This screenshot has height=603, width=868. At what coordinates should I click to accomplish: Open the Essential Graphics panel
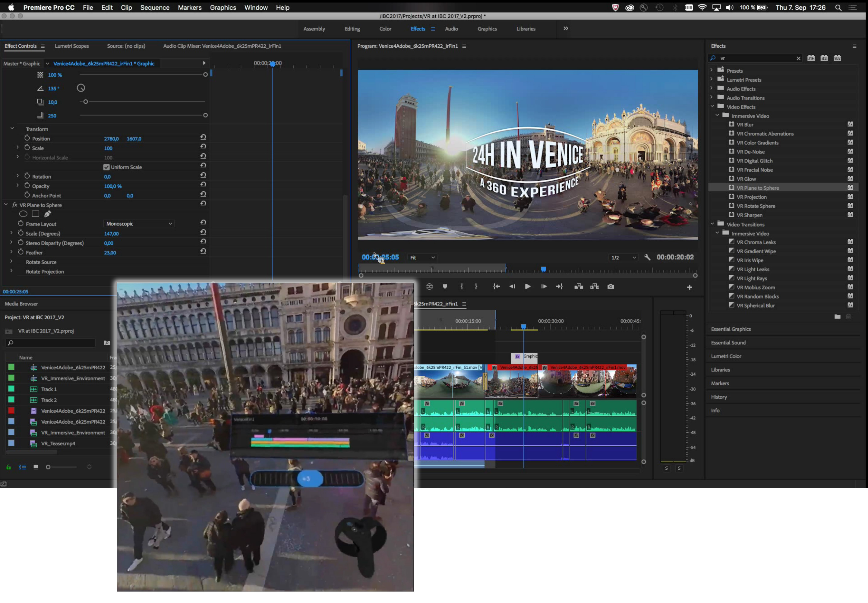tap(731, 329)
